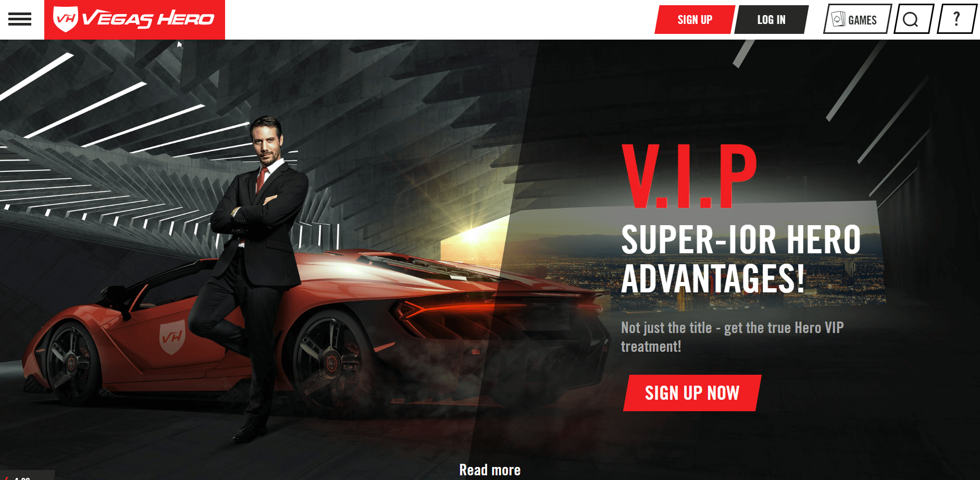
Task: Click the Vegas Hero wordmark
Action: [148, 19]
